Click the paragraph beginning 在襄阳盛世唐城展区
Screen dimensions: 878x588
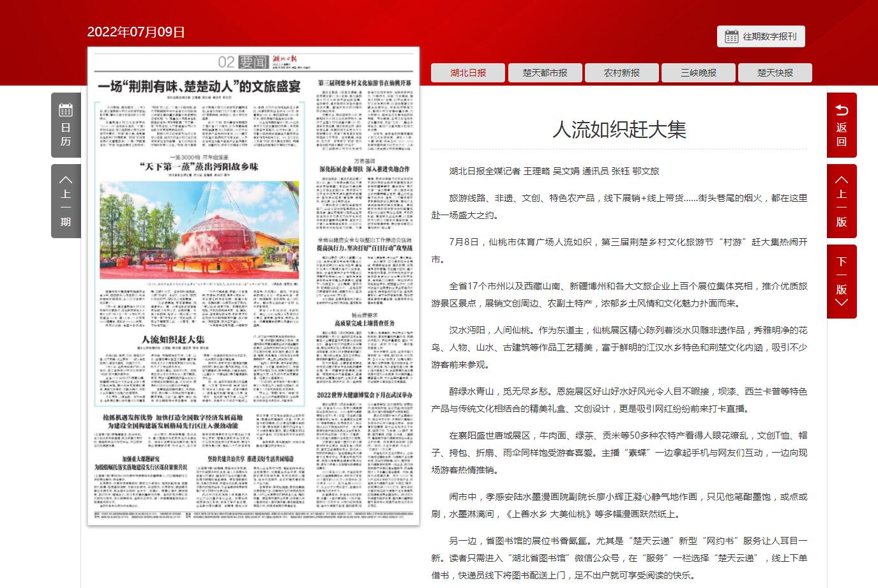click(x=619, y=452)
